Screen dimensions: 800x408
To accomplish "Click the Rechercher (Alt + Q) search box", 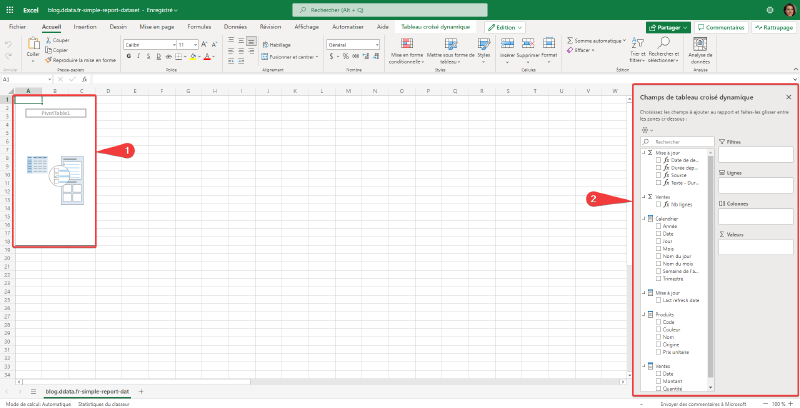I will pyautogui.click(x=390, y=10).
